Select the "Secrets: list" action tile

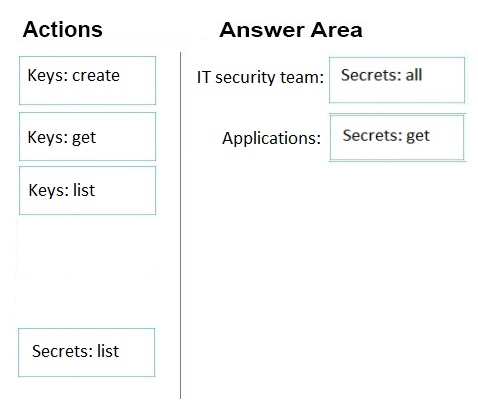(87, 352)
